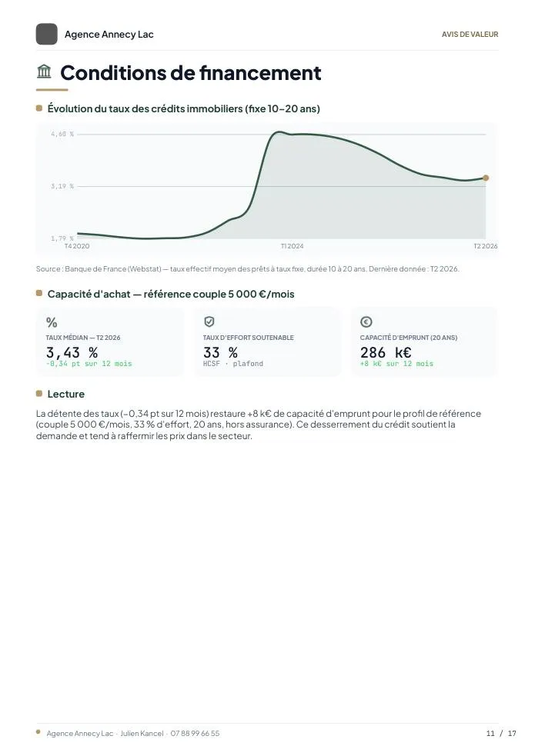535x756 pixels.
Task: Click the 286 k€ borrowing capacity value
Action: (x=386, y=352)
